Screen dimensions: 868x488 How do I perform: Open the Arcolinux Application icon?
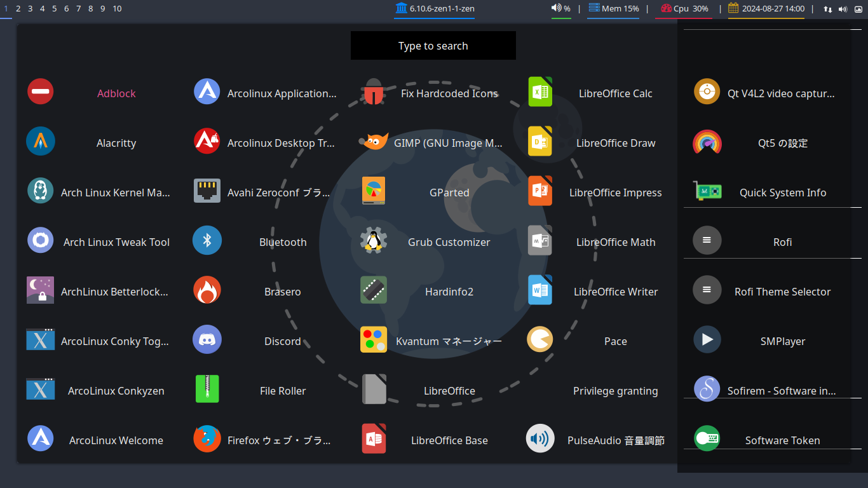[x=207, y=91]
